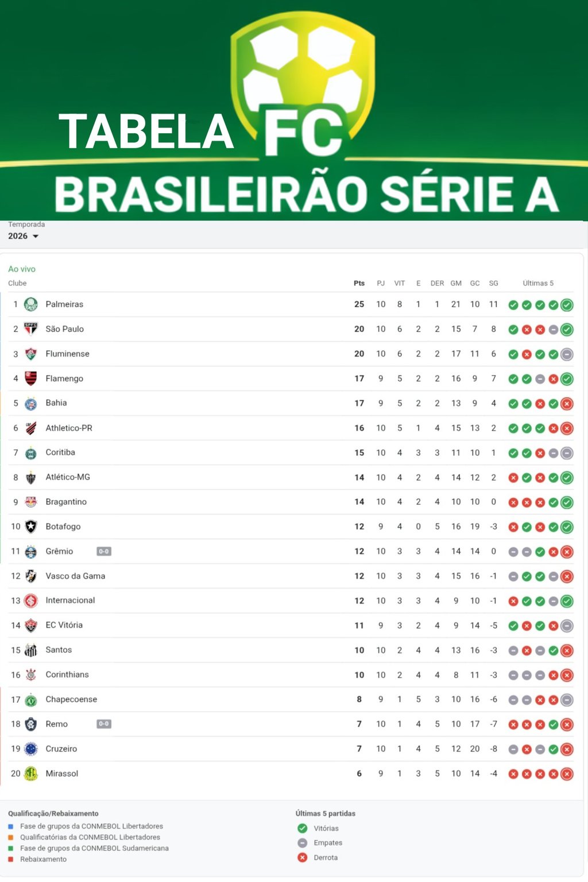
Task: Click the Internacional club crest
Action: pos(31,601)
